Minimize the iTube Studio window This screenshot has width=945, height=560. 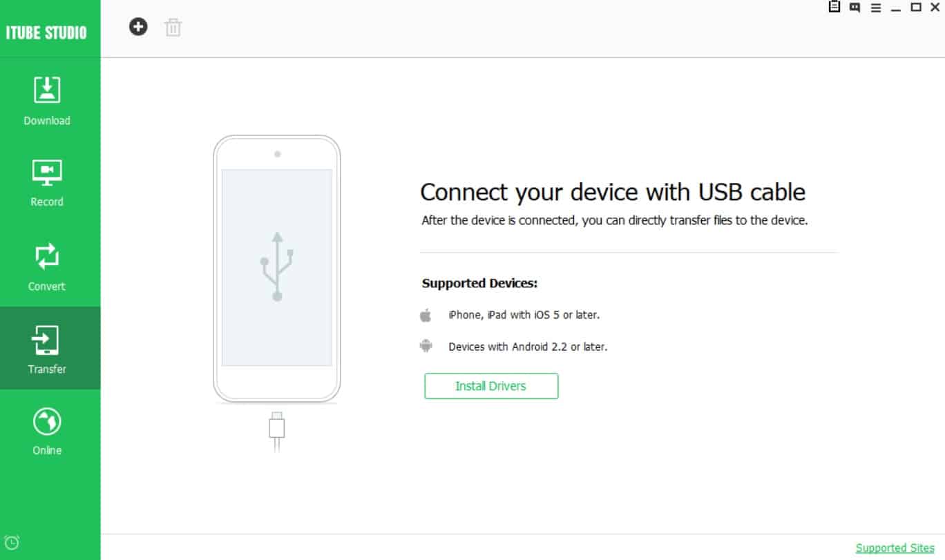pyautogui.click(x=896, y=8)
